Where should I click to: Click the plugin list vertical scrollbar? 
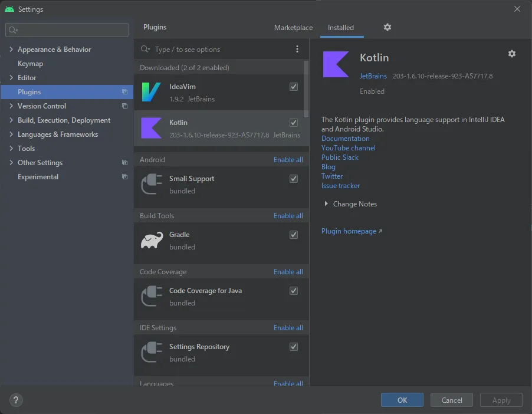click(306, 88)
